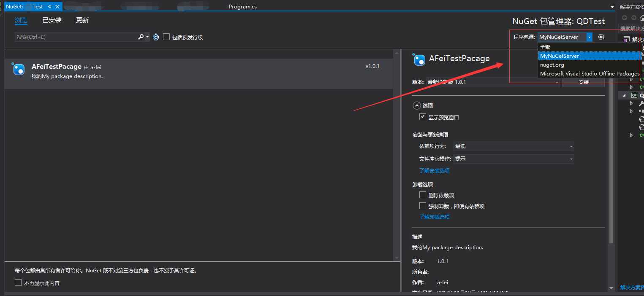Choose Microsoft Visual Studio Offline Packages source
This screenshot has width=644, height=296.
coord(590,73)
